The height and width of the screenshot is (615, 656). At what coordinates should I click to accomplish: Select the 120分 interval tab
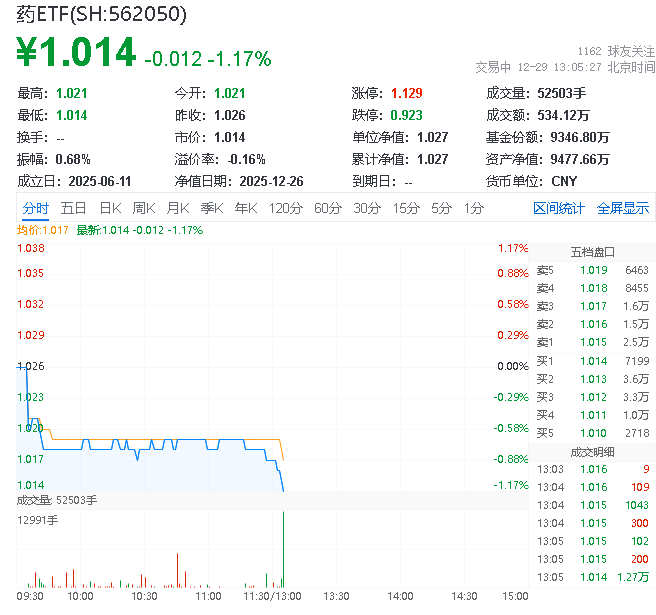285,208
